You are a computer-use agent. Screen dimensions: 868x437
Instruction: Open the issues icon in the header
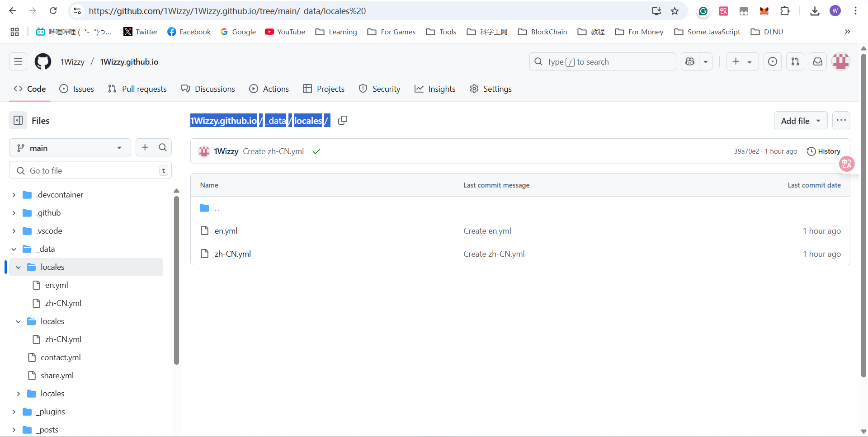(x=773, y=61)
